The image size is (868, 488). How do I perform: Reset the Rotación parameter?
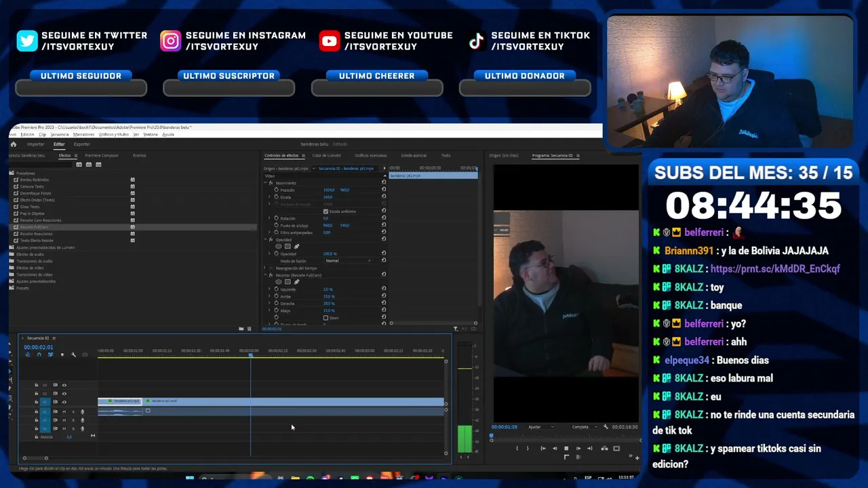point(384,218)
